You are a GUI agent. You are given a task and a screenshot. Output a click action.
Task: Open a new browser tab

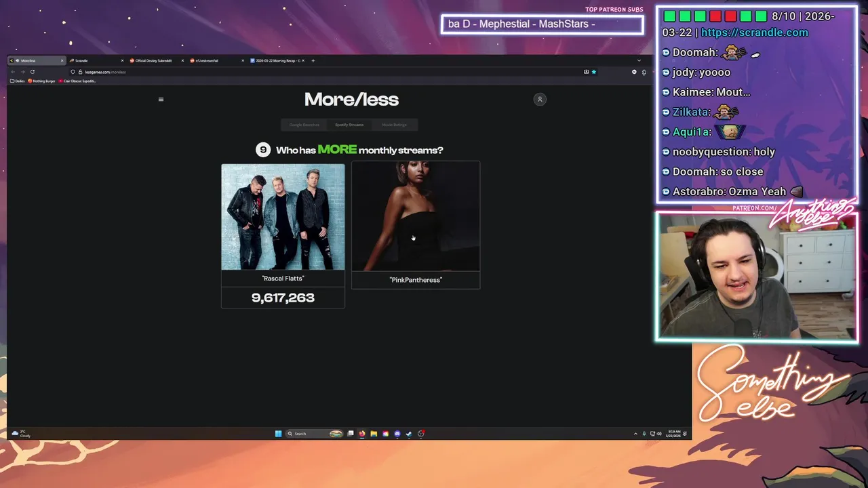coord(313,60)
